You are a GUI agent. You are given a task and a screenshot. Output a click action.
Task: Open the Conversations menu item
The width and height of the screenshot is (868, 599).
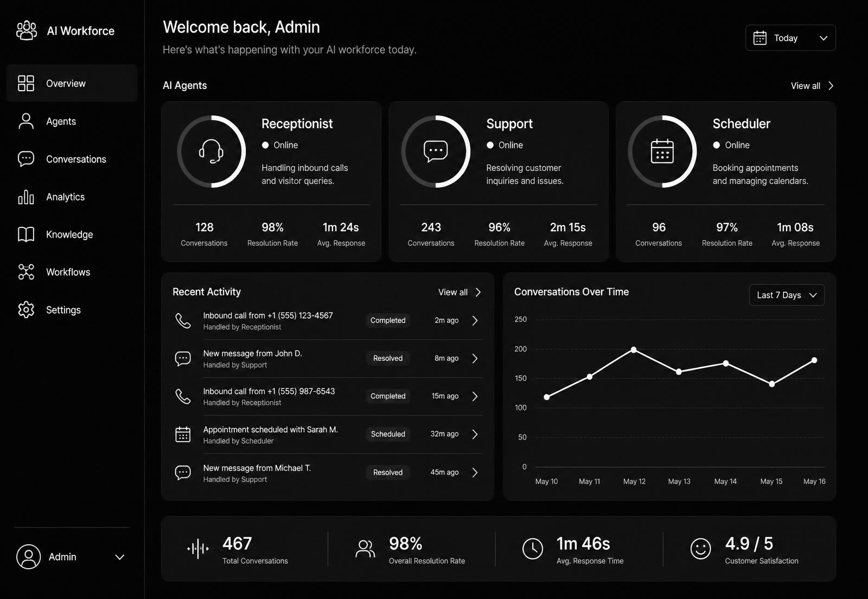tap(72, 159)
